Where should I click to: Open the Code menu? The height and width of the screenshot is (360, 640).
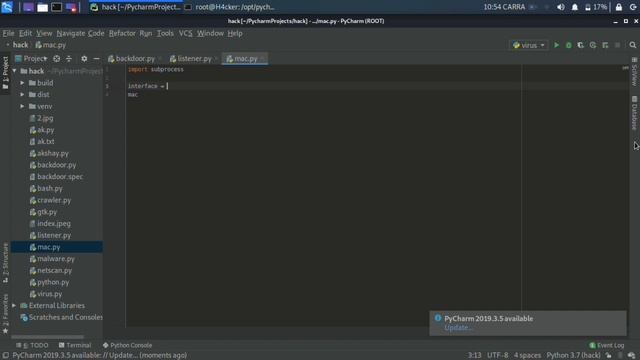[96, 33]
